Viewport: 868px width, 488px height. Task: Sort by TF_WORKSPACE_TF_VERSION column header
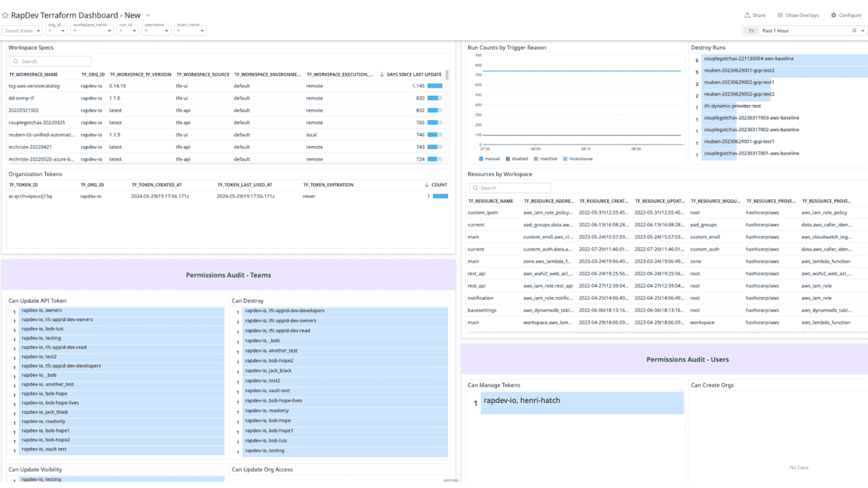click(141, 75)
